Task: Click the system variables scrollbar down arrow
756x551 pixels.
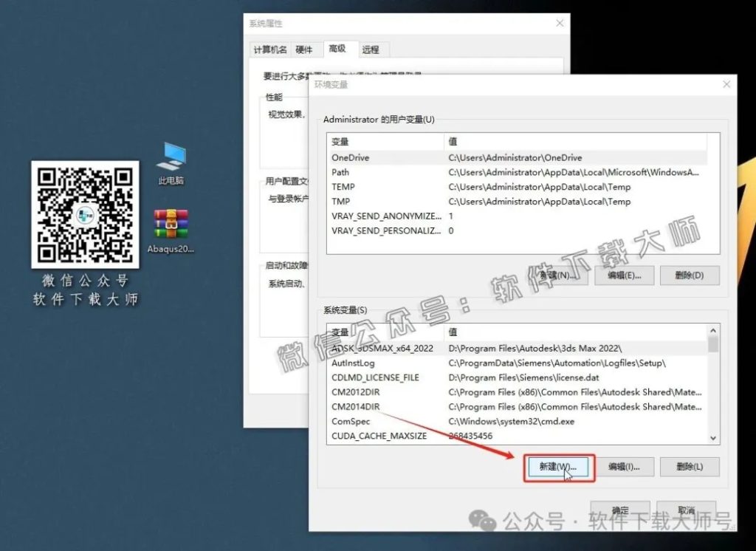Action: 713,436
